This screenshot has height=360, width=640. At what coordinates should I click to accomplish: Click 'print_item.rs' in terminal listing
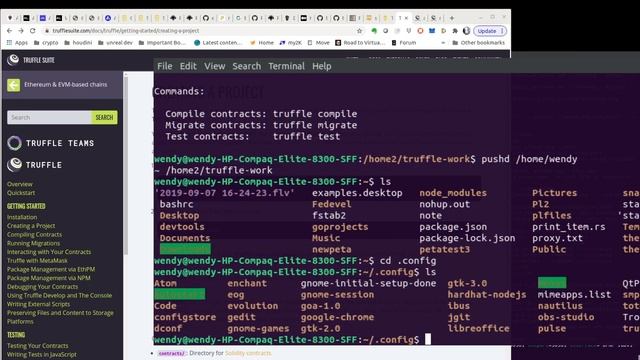[569, 227]
